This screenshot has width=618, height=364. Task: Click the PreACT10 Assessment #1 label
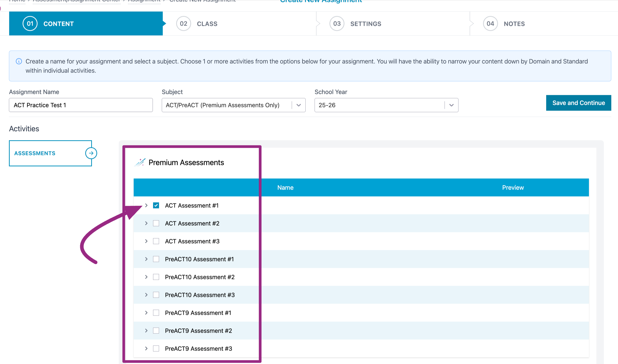(x=199, y=259)
